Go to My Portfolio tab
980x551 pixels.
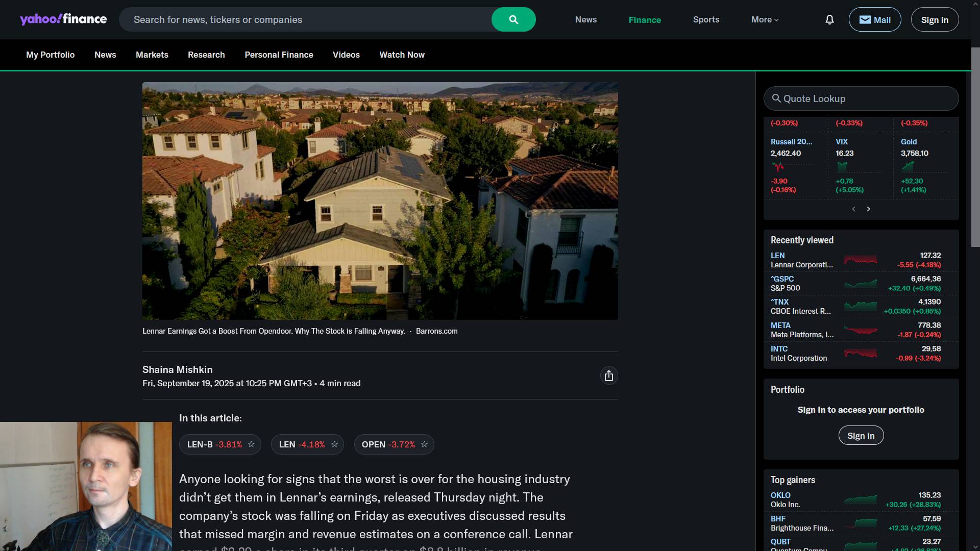click(x=50, y=55)
